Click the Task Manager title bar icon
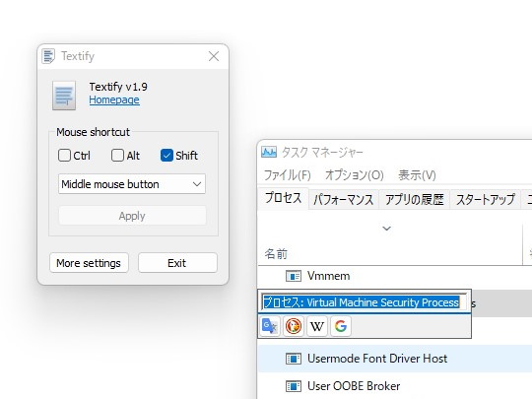 [x=269, y=152]
